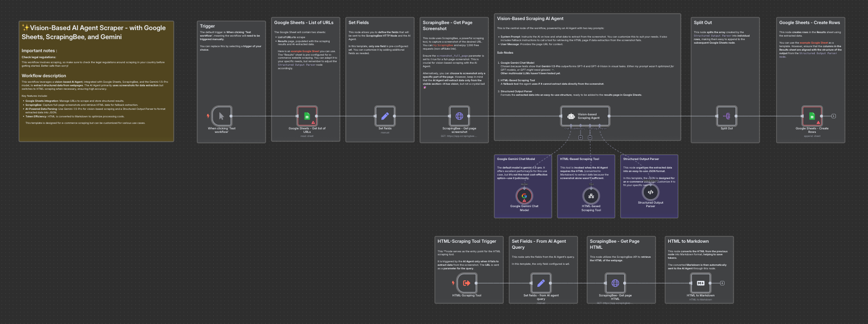Select the HTML-Scraping Tool trigger node
The height and width of the screenshot is (324, 868).
tap(467, 283)
